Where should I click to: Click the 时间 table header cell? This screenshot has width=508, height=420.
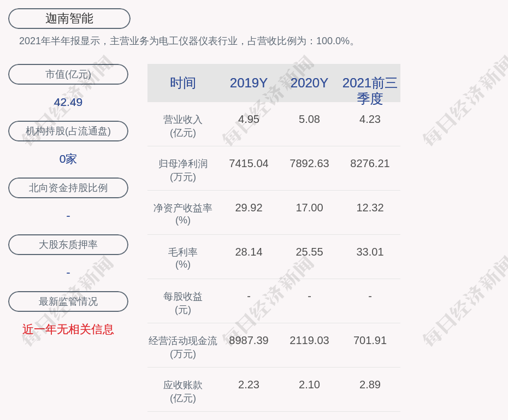point(182,83)
